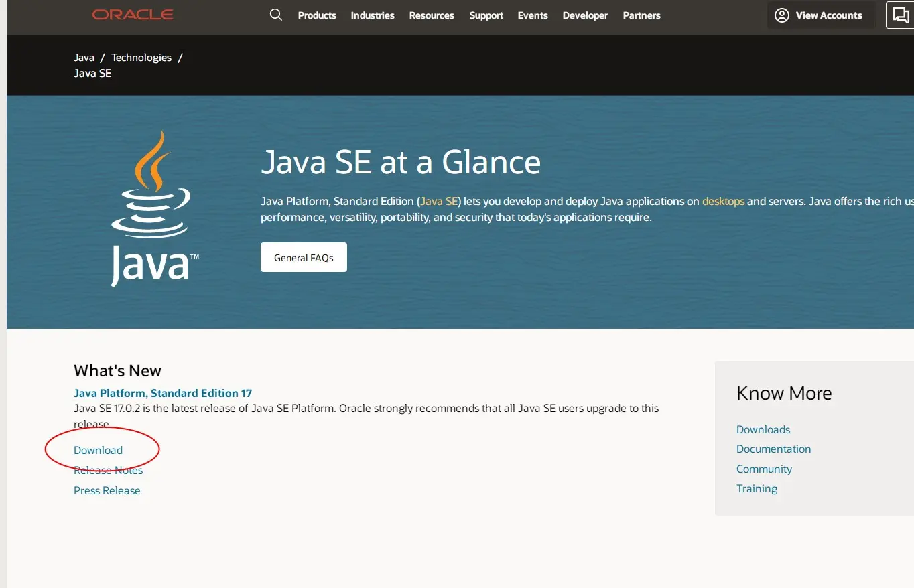Open the yellow Java SE link
Screen dimensions: 914x588
click(439, 201)
